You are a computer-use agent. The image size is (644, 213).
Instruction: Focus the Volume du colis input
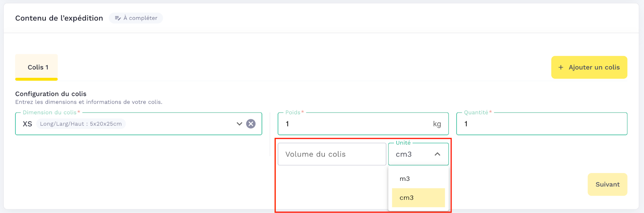tap(332, 154)
